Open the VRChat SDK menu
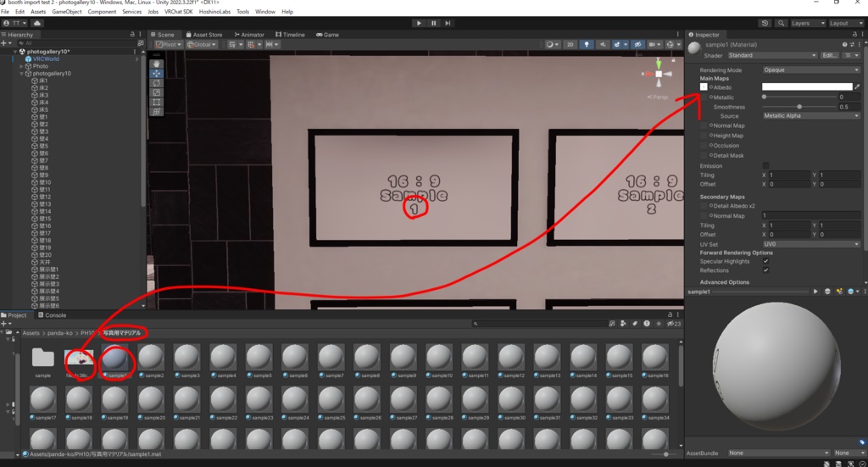The height and width of the screenshot is (467, 868). tap(178, 12)
